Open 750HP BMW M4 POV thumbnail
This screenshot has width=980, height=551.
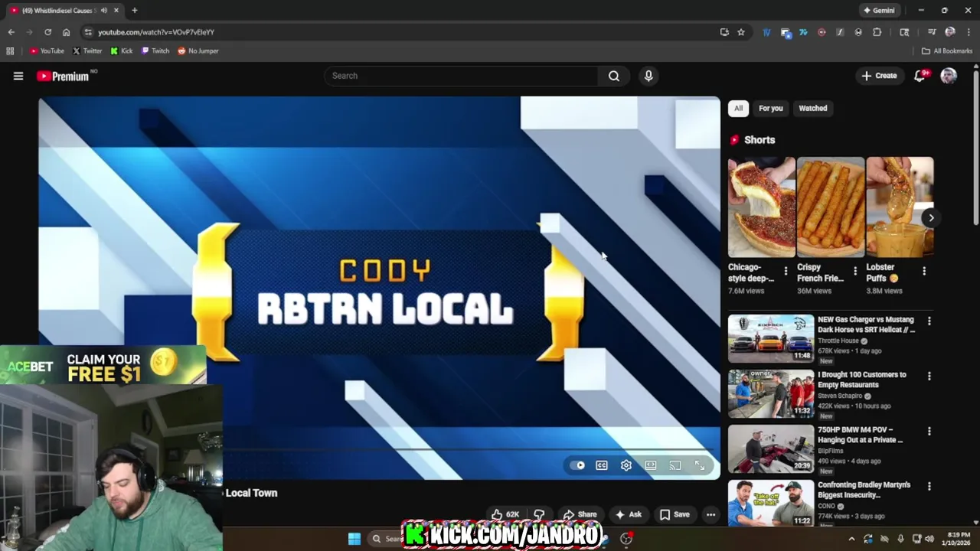tap(771, 448)
